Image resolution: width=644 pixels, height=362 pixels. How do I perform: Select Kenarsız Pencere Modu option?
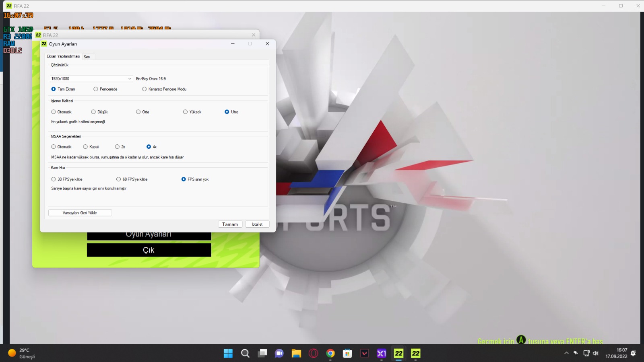[x=164, y=89]
